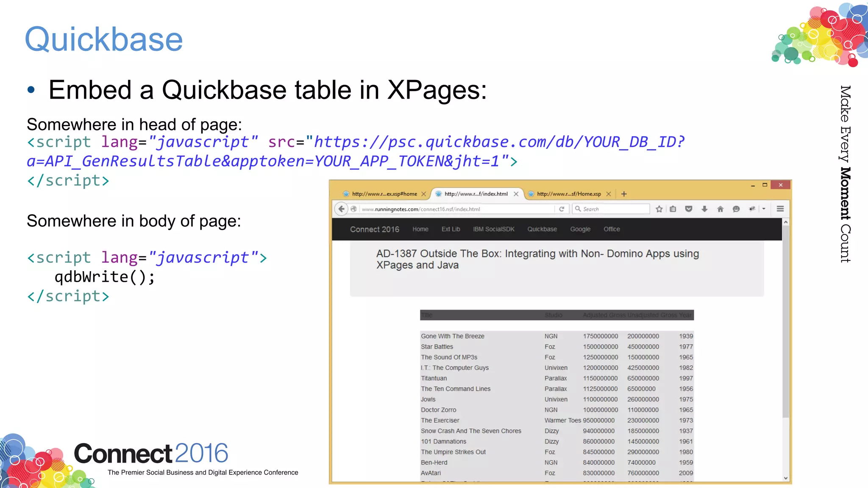Open a new tab with plus icon
This screenshot has height=488, width=868.
[x=624, y=194]
